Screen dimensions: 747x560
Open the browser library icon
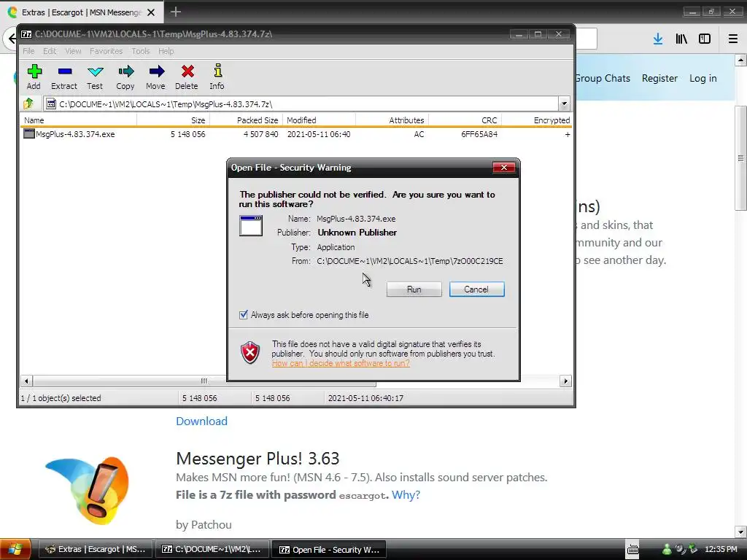[681, 39]
